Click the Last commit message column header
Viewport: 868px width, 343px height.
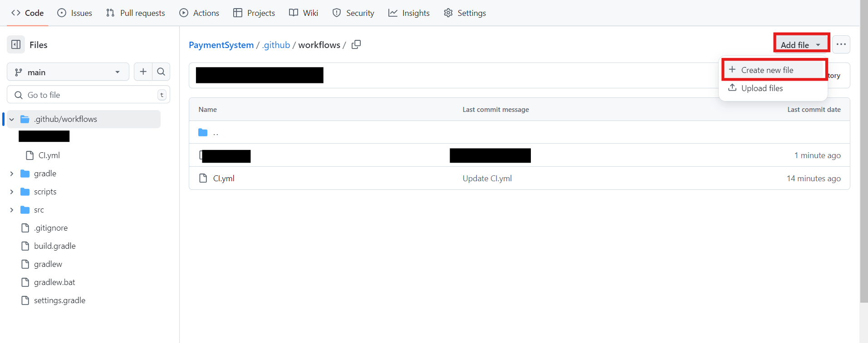tap(495, 110)
